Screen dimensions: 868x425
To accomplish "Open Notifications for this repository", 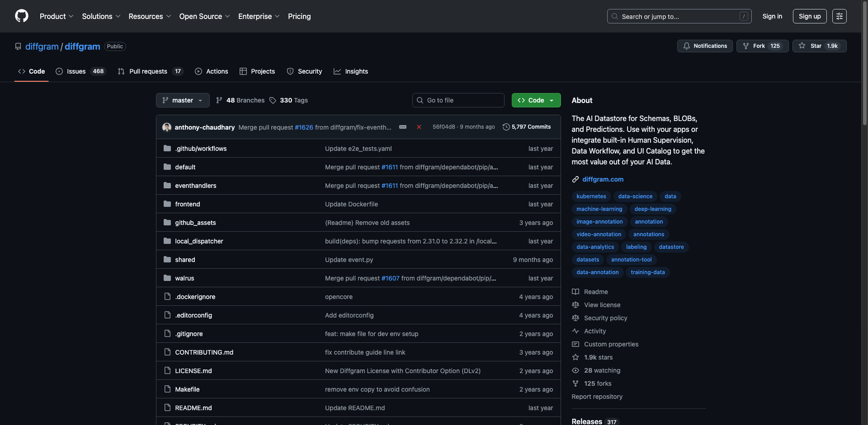I will 705,46.
